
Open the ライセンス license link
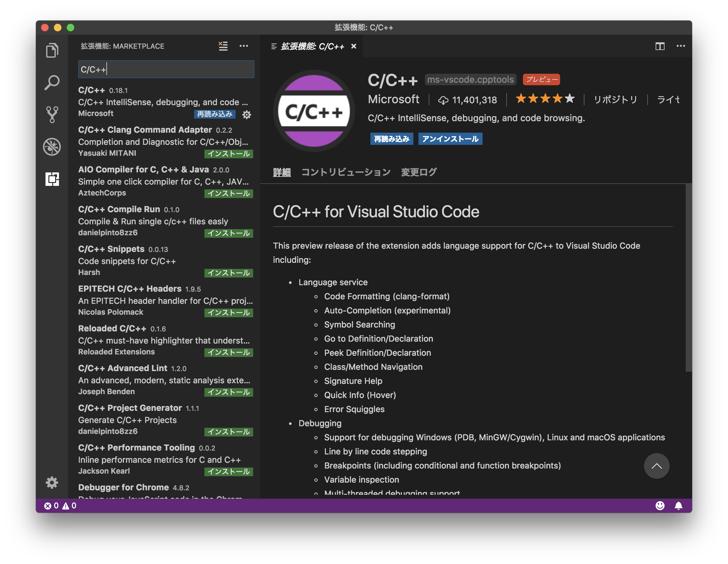pyautogui.click(x=668, y=99)
